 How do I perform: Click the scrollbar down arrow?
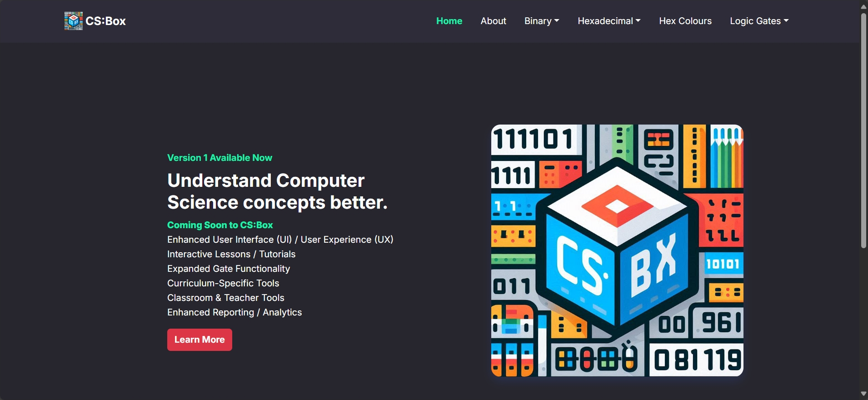tap(863, 394)
